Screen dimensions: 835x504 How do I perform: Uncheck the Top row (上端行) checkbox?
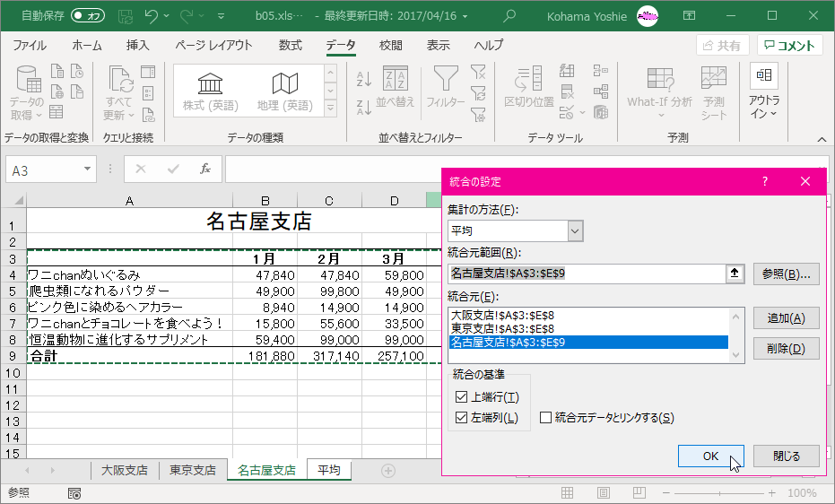[462, 396]
